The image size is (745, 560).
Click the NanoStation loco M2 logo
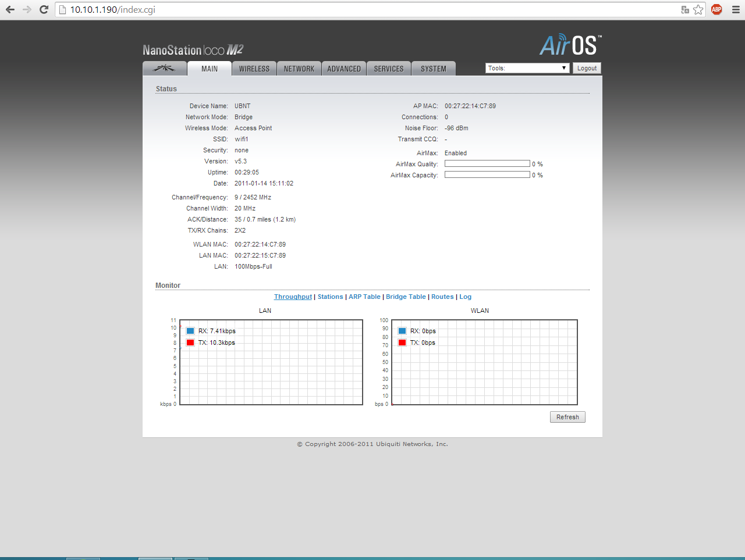coord(193,50)
